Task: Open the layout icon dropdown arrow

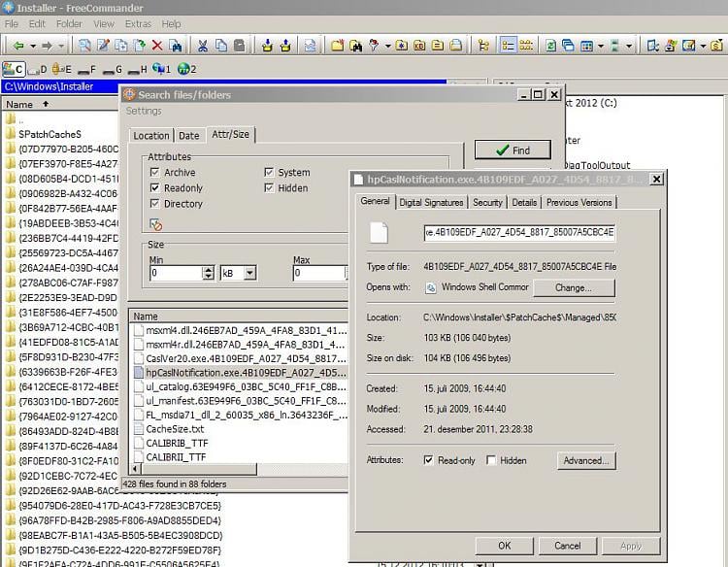Action: tap(600, 46)
